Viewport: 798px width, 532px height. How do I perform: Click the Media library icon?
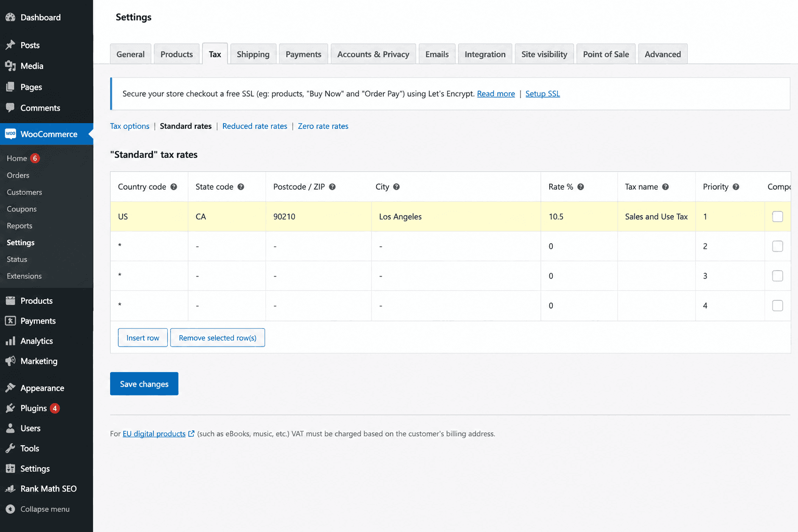tap(10, 66)
